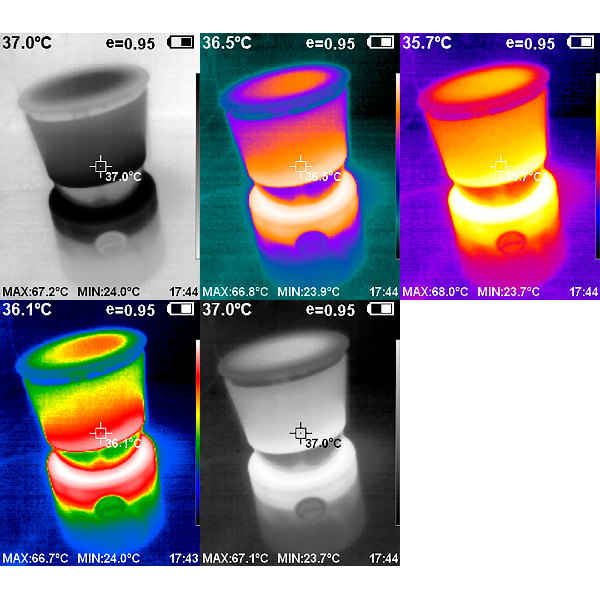This screenshot has width=600, height=600.
Task: Click battery icon beside the 36.5°C reading
Action: click(x=381, y=43)
